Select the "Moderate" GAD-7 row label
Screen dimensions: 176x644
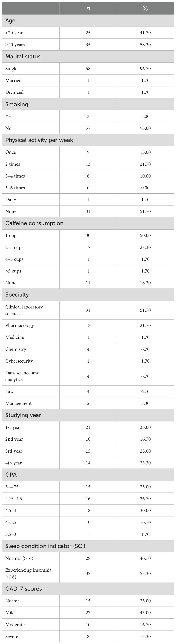point(15,624)
